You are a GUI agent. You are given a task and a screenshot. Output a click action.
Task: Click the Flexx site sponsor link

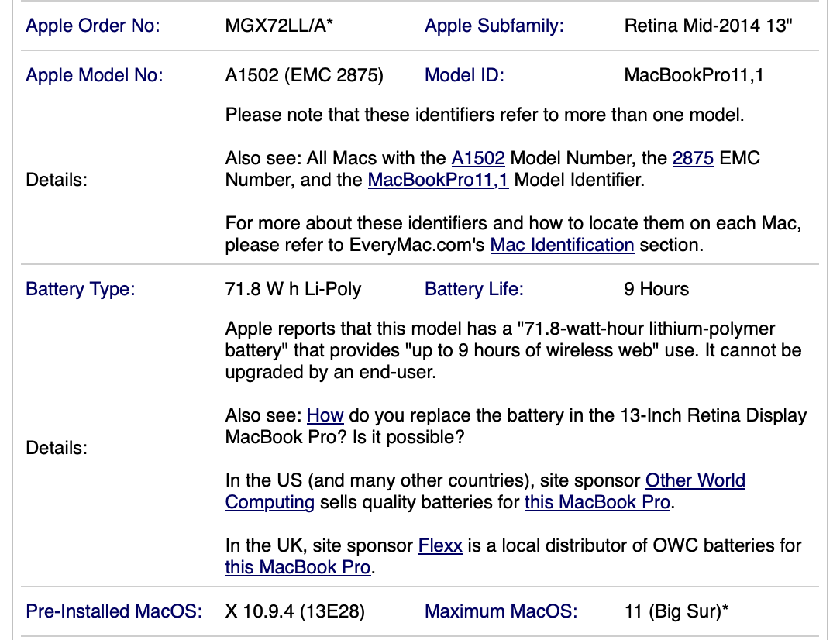(x=440, y=545)
